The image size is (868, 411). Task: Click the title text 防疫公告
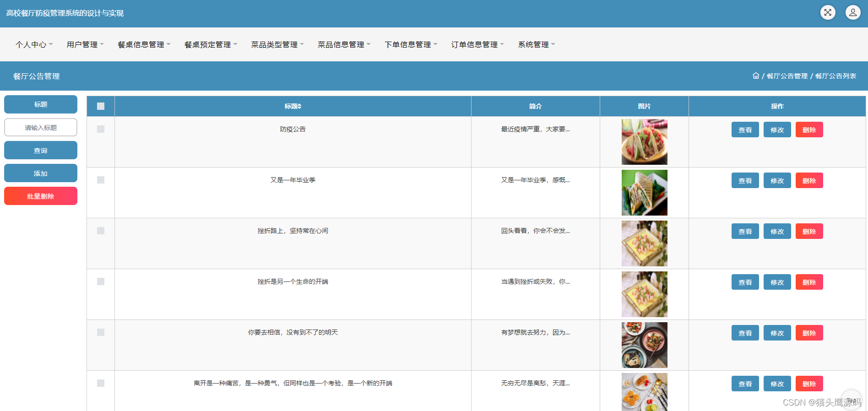293,129
